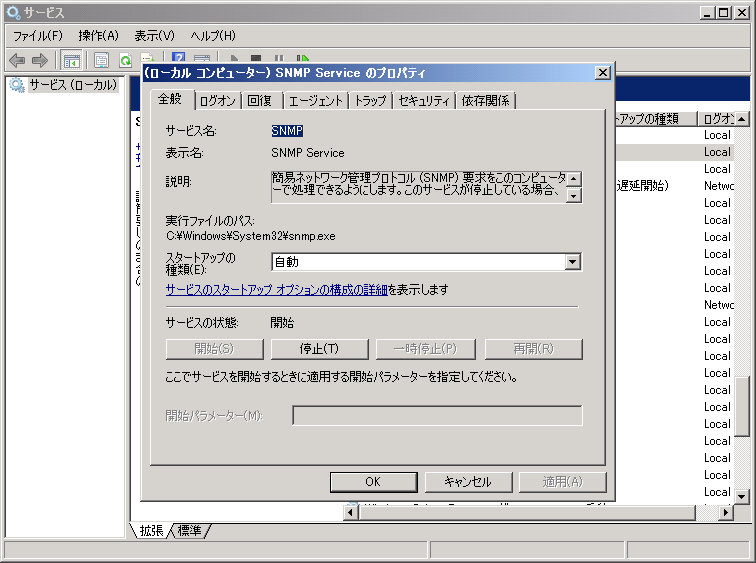
Task: Click the Back arrow in Services toolbar
Action: (x=17, y=60)
